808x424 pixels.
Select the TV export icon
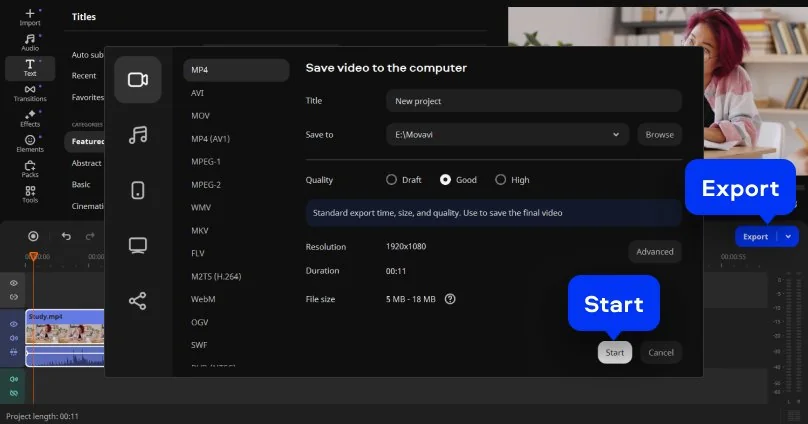tap(138, 245)
